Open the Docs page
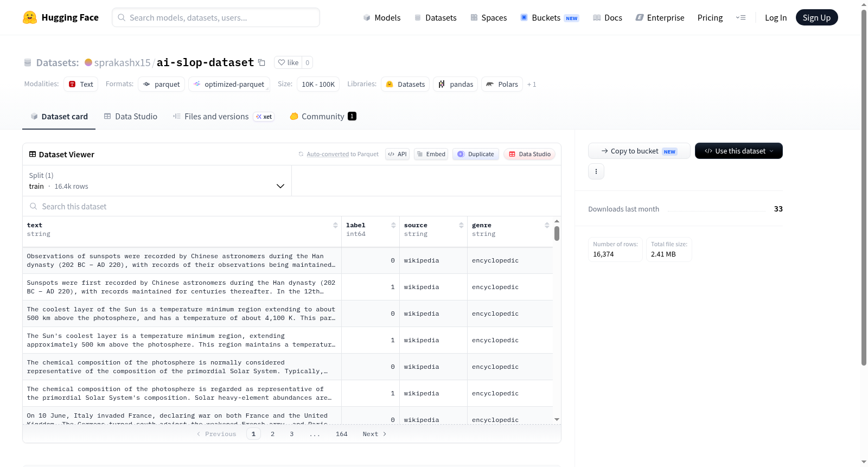Image resolution: width=868 pixels, height=467 pixels. point(608,17)
